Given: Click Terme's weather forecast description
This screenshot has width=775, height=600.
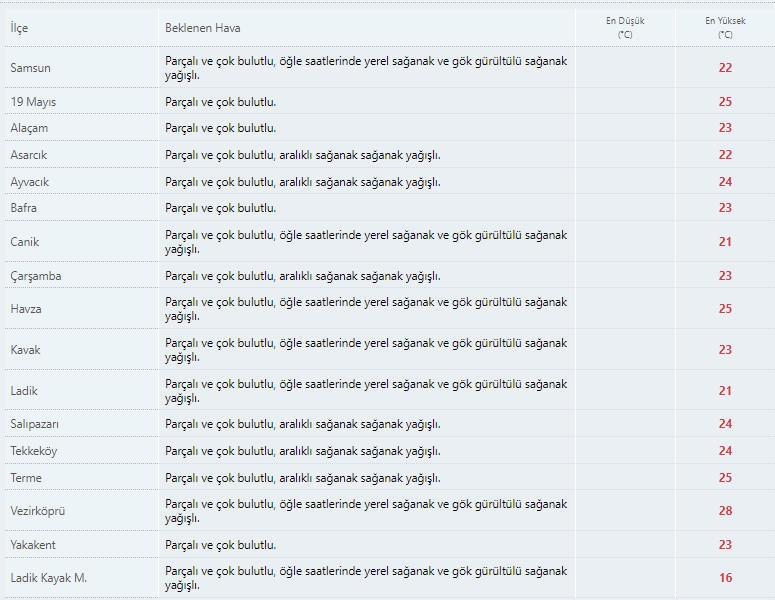Looking at the screenshot, I should point(302,478).
